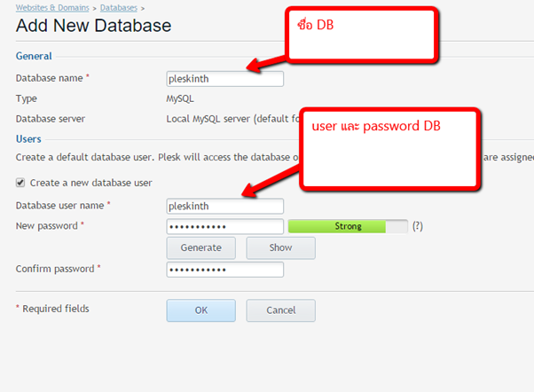Click the Users section header
Image resolution: width=534 pixels, height=392 pixels.
pos(29,138)
